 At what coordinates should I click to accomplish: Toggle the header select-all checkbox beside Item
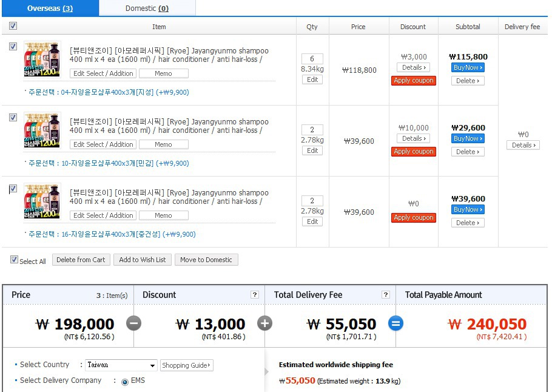tap(13, 25)
